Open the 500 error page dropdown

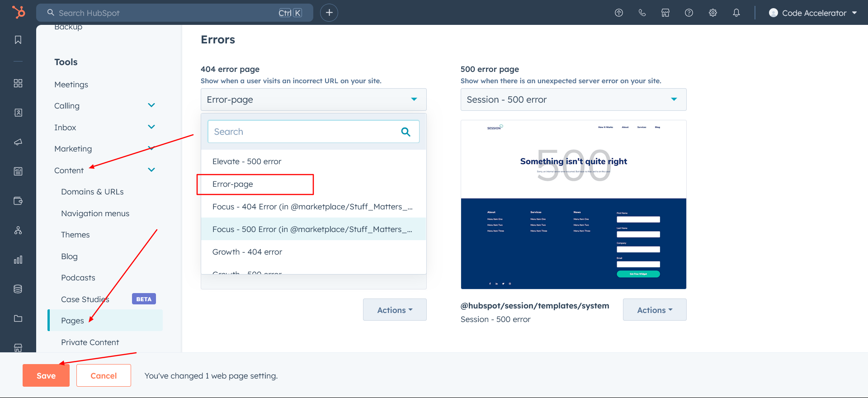[573, 99]
